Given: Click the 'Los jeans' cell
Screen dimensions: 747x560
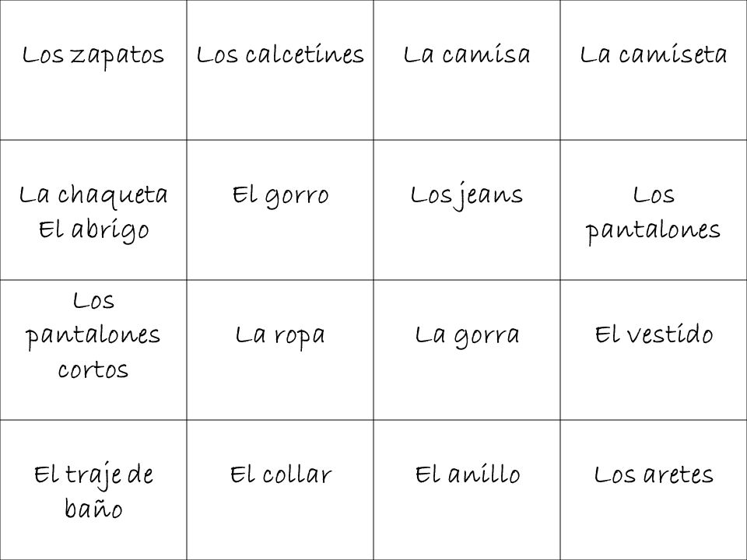Looking at the screenshot, I should tap(467, 210).
